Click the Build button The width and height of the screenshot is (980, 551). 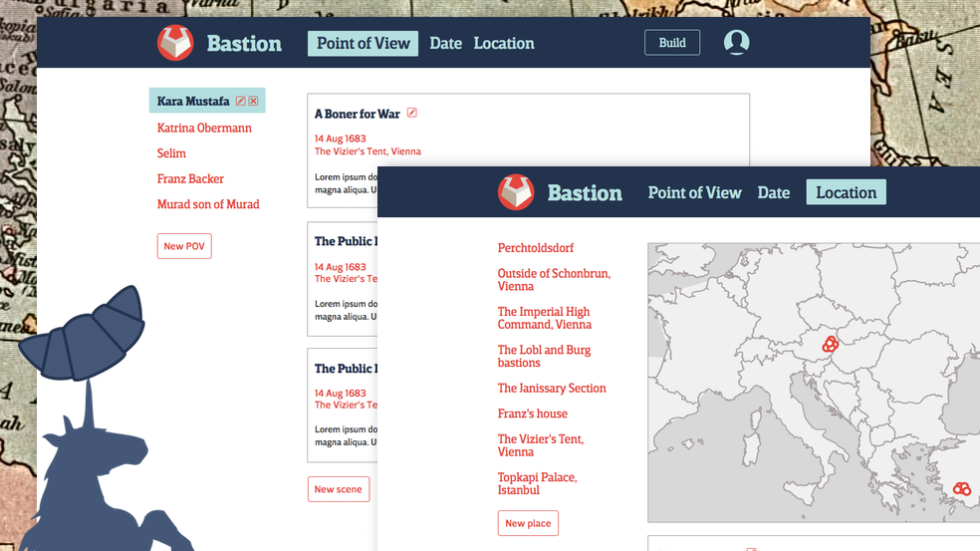click(x=672, y=43)
